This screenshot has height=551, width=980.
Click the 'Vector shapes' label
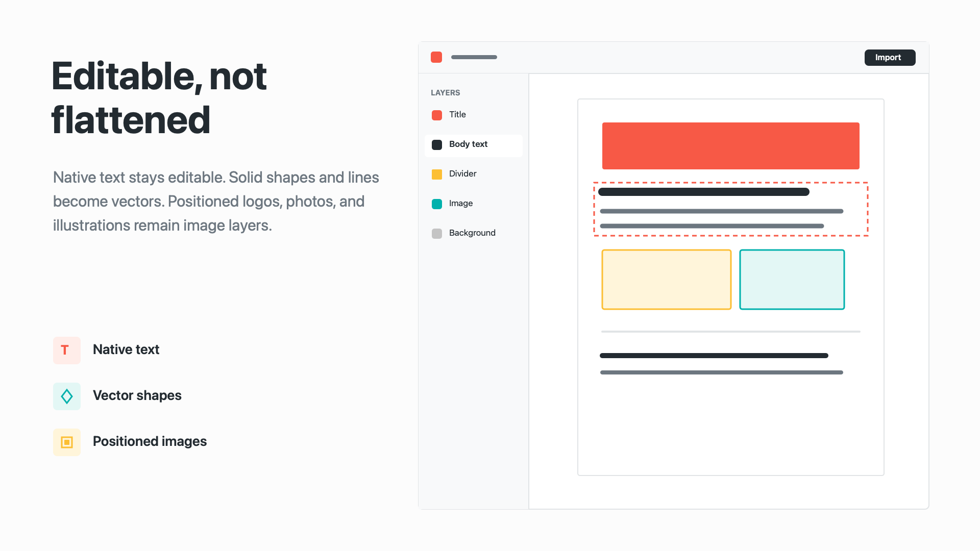137,396
